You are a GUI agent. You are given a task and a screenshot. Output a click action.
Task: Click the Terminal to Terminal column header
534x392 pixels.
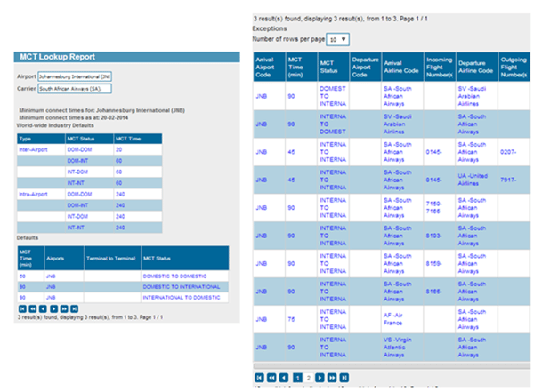113,259
